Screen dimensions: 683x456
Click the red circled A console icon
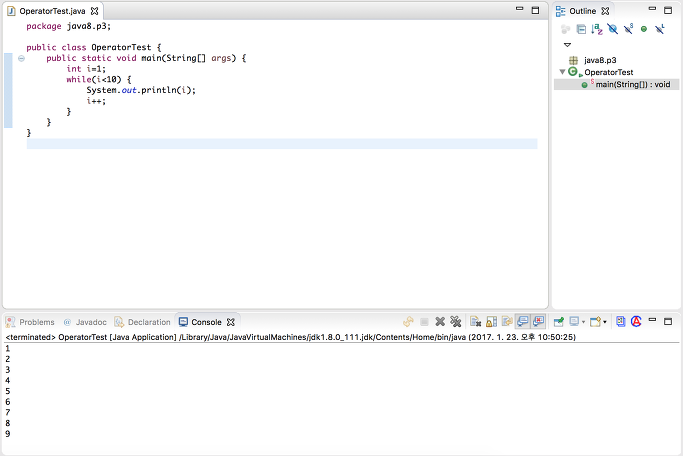click(636, 322)
